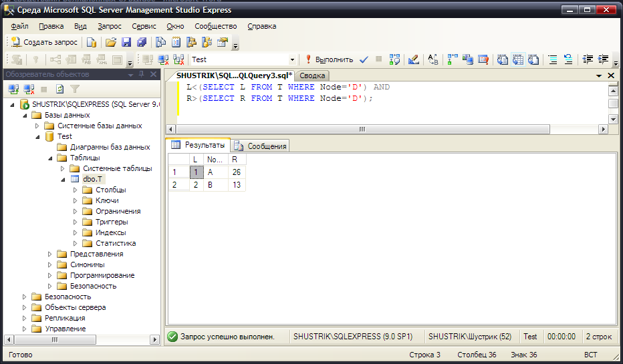Click the database engine query icon

tap(92, 42)
